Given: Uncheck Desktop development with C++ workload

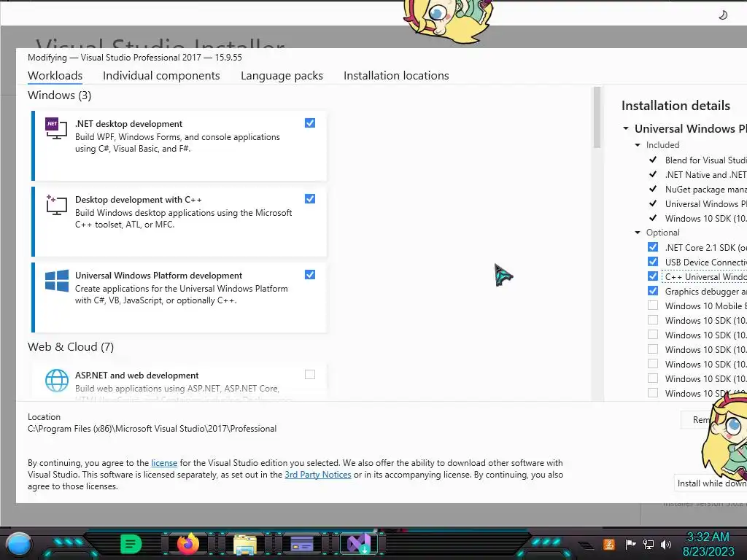Looking at the screenshot, I should tap(309, 198).
